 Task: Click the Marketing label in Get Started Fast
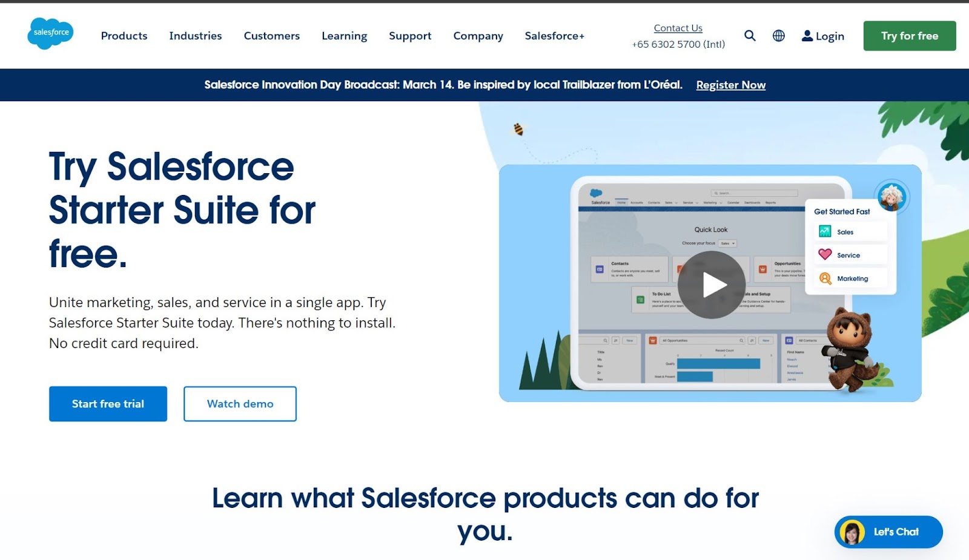click(852, 278)
